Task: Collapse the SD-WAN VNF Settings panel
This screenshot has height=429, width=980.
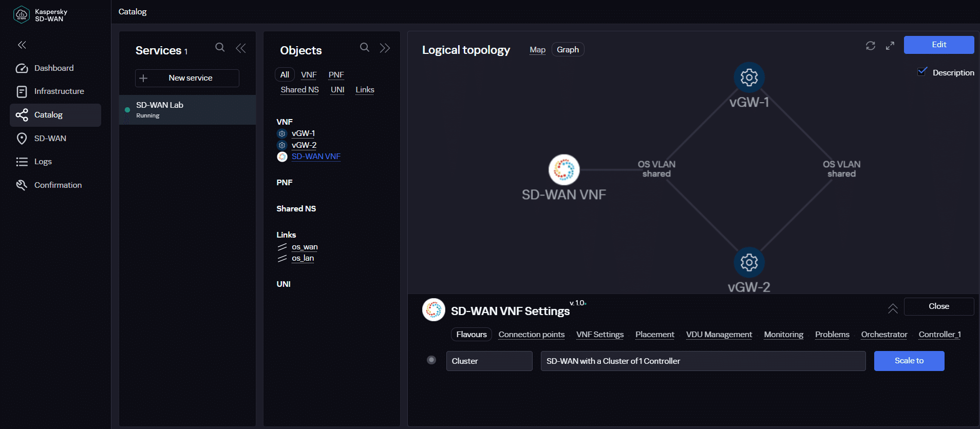Action: [893, 308]
